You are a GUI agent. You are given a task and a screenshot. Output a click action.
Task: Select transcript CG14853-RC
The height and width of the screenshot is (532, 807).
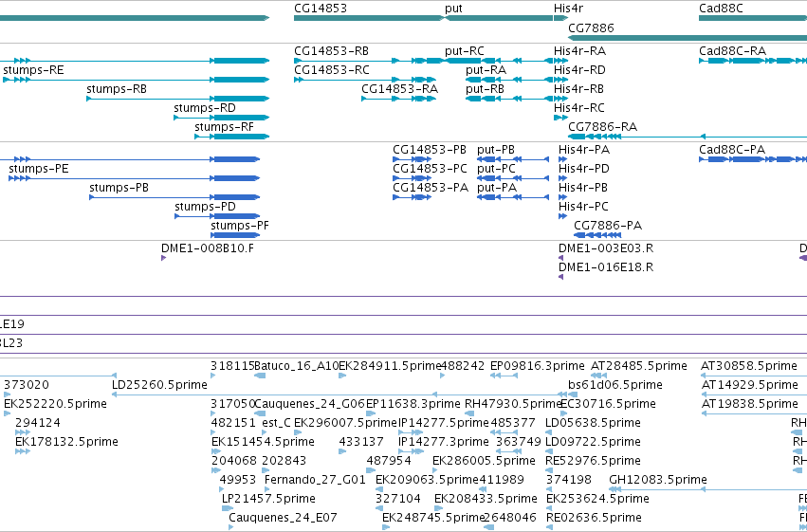tap(365, 80)
